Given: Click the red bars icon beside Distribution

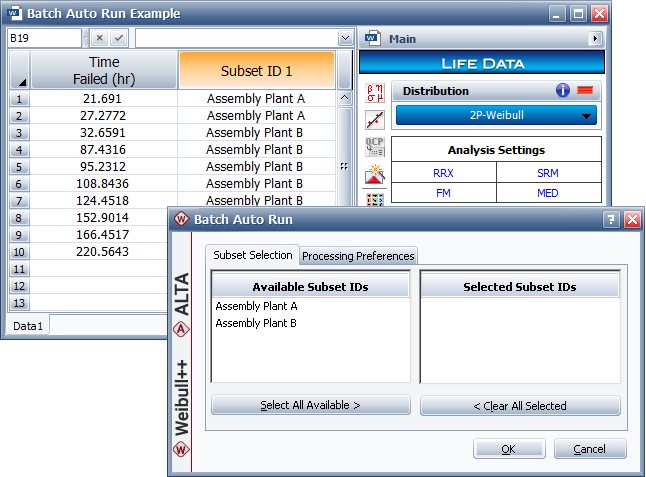Looking at the screenshot, I should (x=586, y=91).
